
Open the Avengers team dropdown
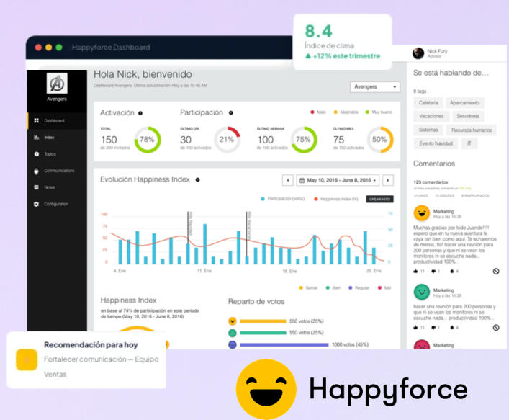[375, 87]
